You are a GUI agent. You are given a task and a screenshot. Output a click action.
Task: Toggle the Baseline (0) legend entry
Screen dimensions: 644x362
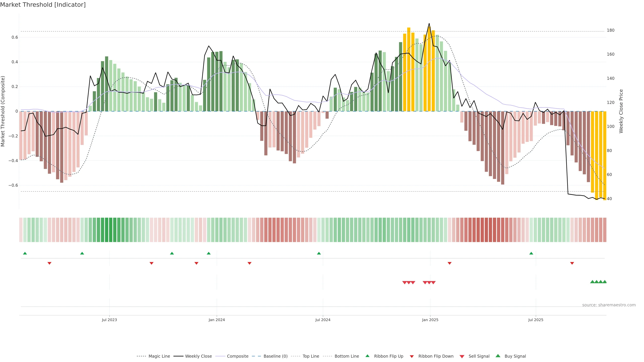click(x=275, y=356)
